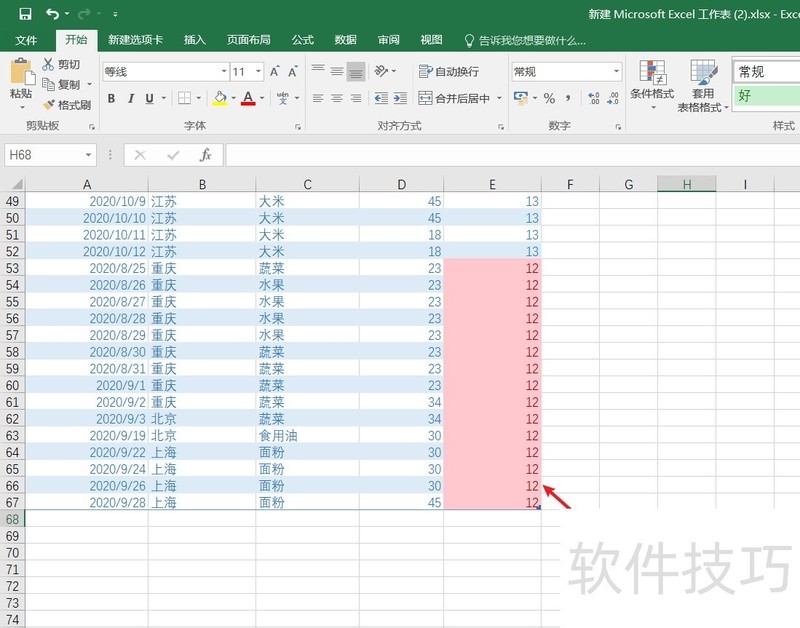The width and height of the screenshot is (800, 628).
Task: Toggle italic formatting
Action: point(130,98)
